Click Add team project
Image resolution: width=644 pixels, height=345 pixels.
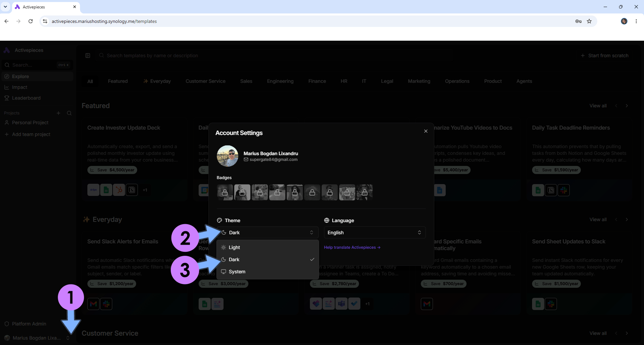point(37,134)
